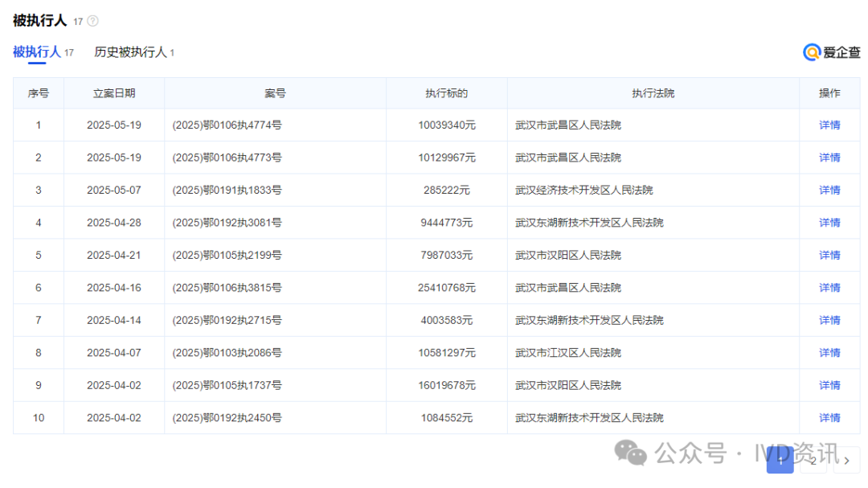
Task: Click the 执行法院 column header
Action: tap(653, 93)
